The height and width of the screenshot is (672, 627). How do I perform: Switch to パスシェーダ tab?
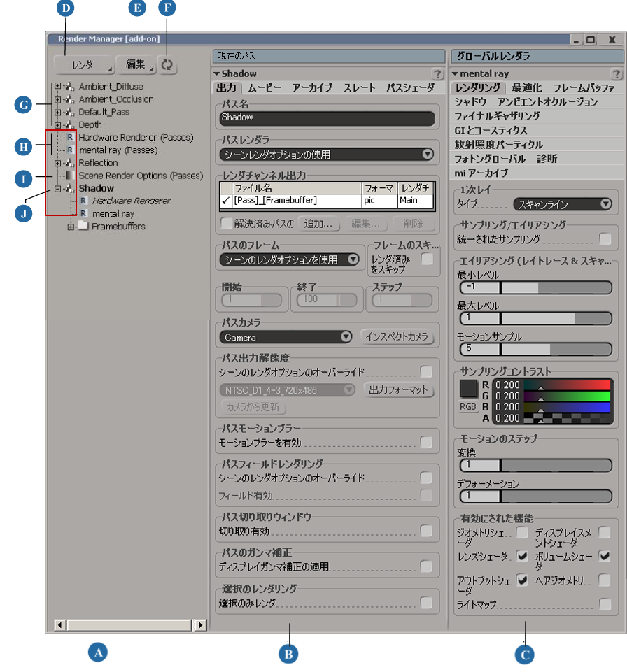coord(411,88)
